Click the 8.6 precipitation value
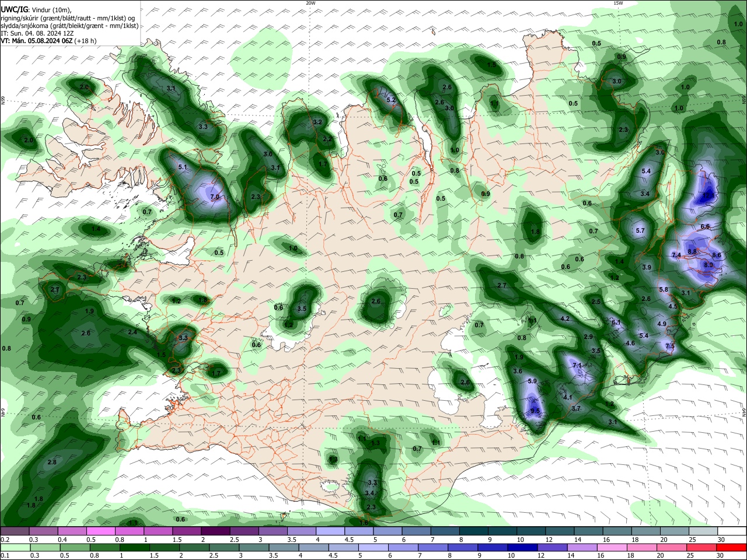Screen dimensions: 747x560 (717, 256)
